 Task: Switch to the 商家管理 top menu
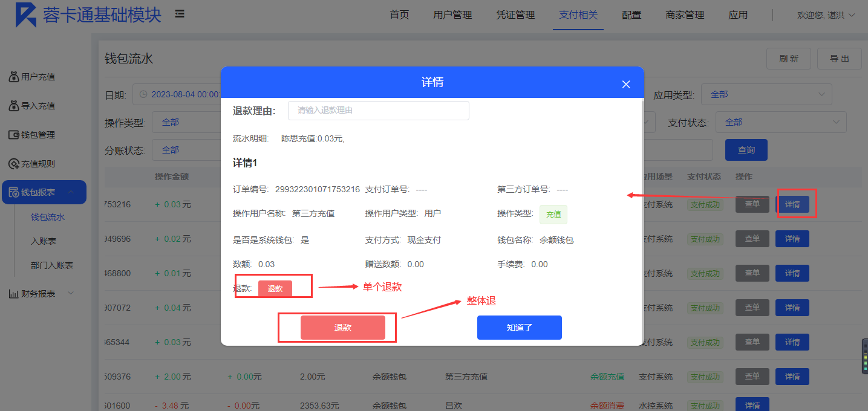coord(685,15)
